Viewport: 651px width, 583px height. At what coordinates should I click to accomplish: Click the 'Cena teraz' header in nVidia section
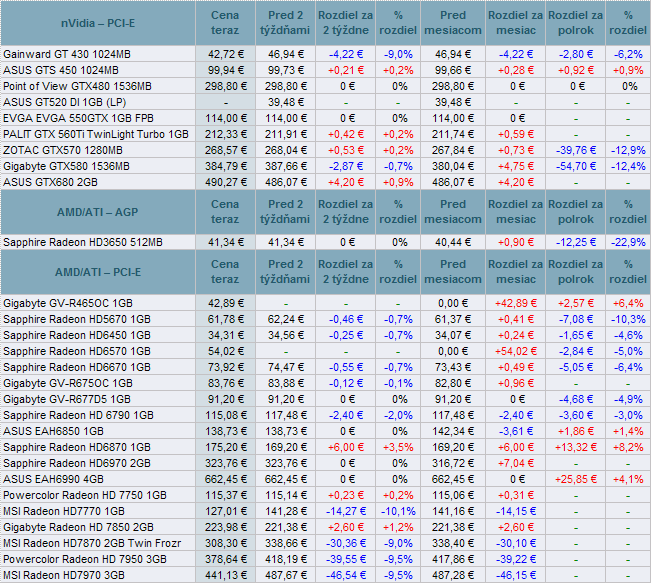click(x=225, y=22)
